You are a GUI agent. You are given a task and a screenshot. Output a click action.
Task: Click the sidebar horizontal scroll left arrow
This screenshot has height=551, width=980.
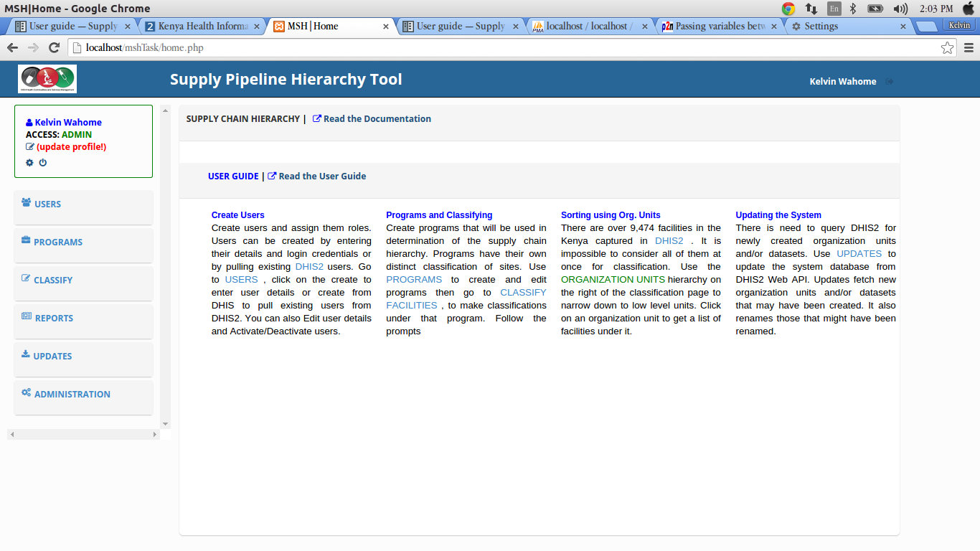12,435
